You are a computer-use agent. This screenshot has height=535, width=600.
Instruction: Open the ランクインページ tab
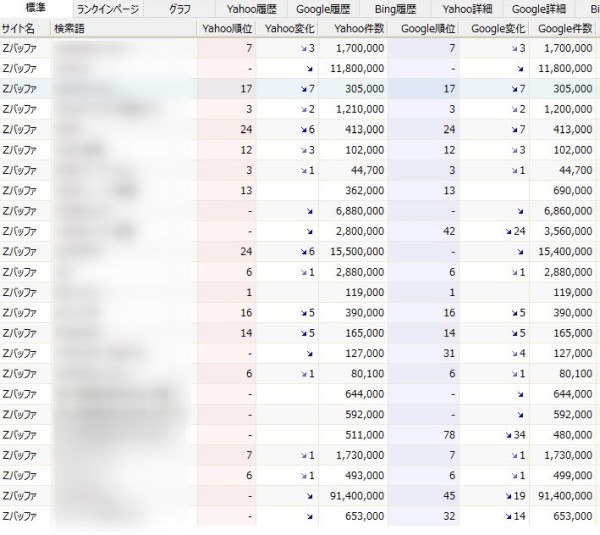108,9
